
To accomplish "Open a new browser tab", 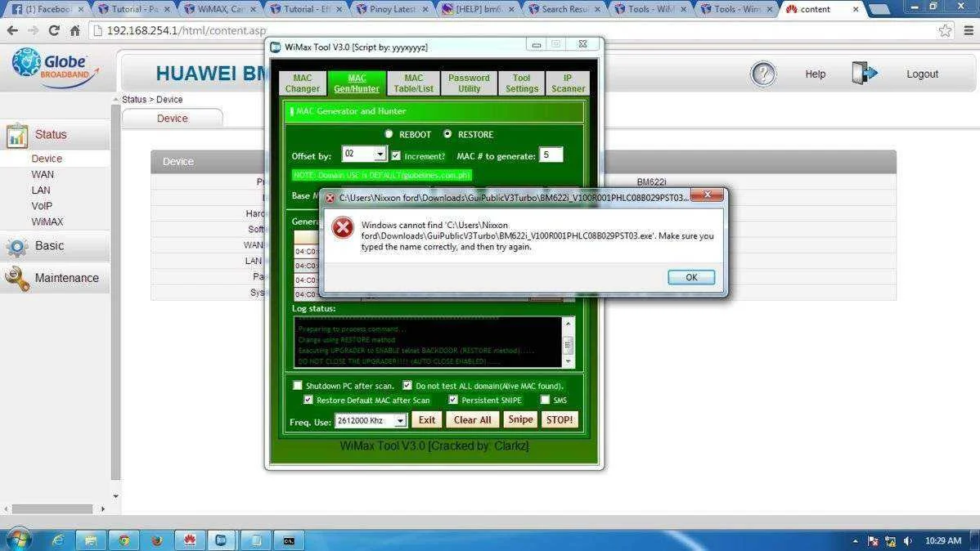I will 879,9.
